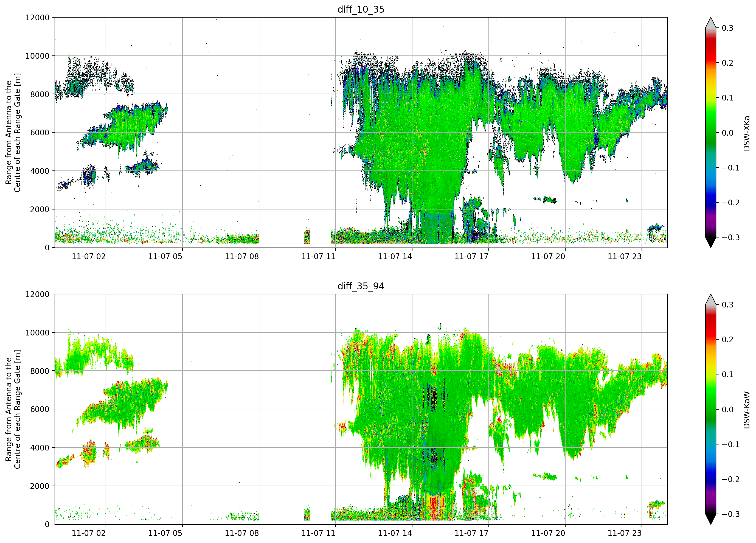
Task: Click the blue band of DSW-KaW colorbar
Action: [711, 470]
